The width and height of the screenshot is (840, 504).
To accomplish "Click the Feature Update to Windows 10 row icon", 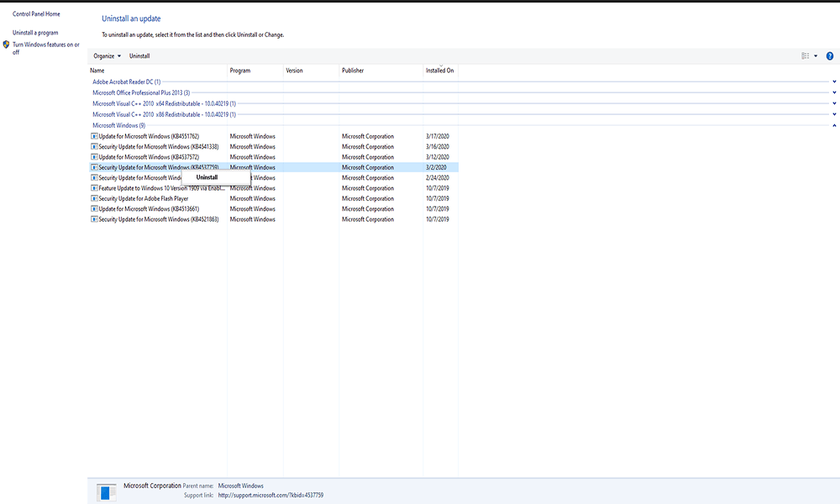I will [x=94, y=188].
